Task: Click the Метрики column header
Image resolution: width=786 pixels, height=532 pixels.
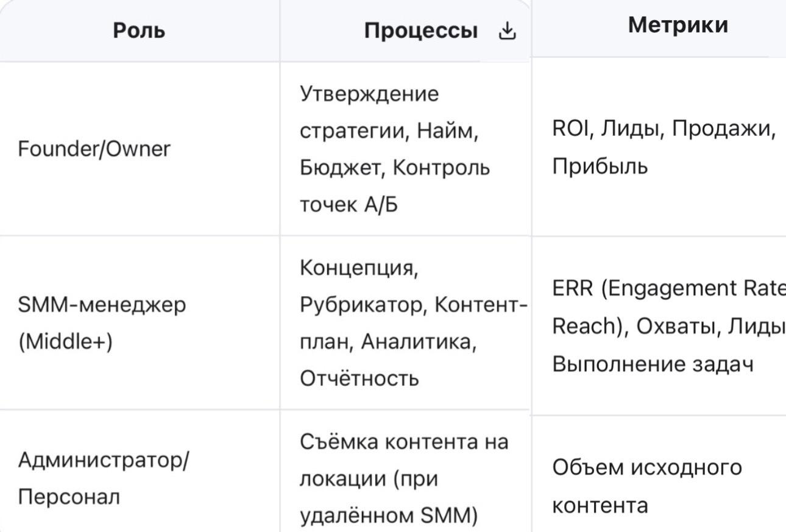Action: pyautogui.click(x=678, y=25)
